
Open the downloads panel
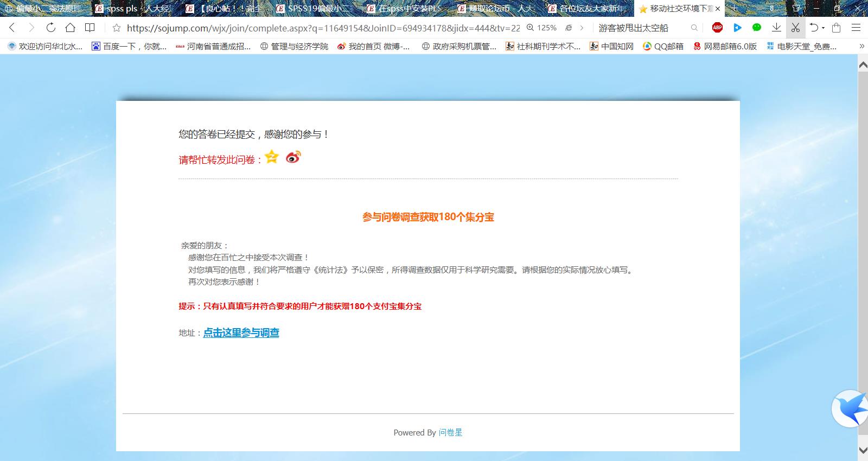coord(776,28)
